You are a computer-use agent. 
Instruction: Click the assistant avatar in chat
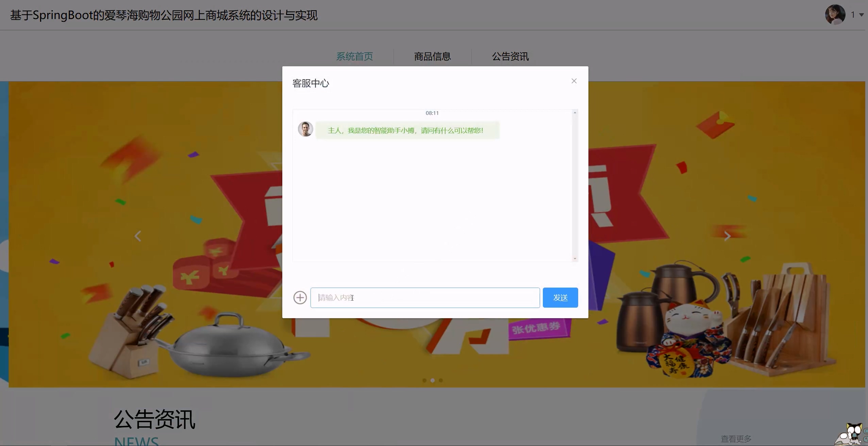tap(305, 129)
